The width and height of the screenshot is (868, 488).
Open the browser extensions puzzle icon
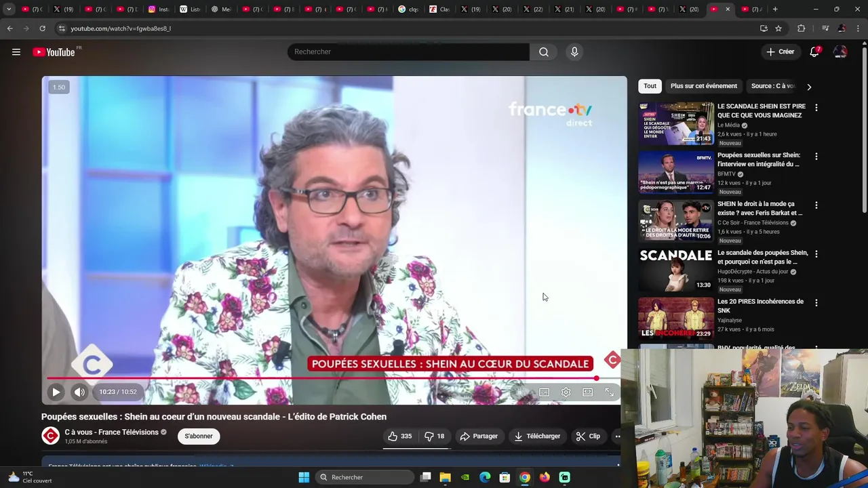[x=801, y=28]
